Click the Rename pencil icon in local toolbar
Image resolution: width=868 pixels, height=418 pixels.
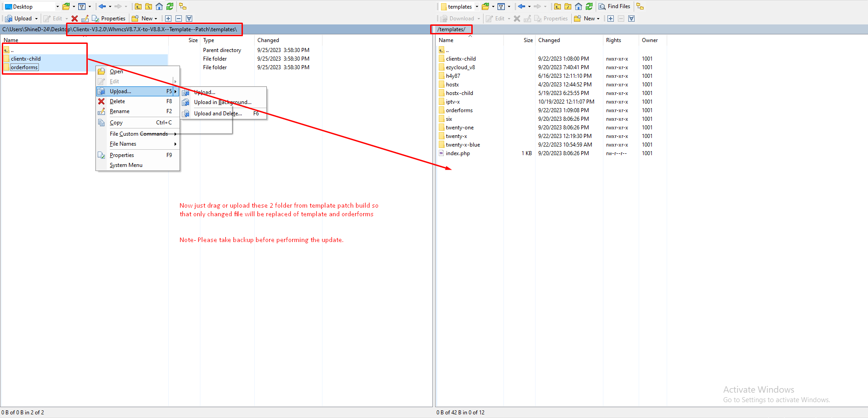[85, 19]
